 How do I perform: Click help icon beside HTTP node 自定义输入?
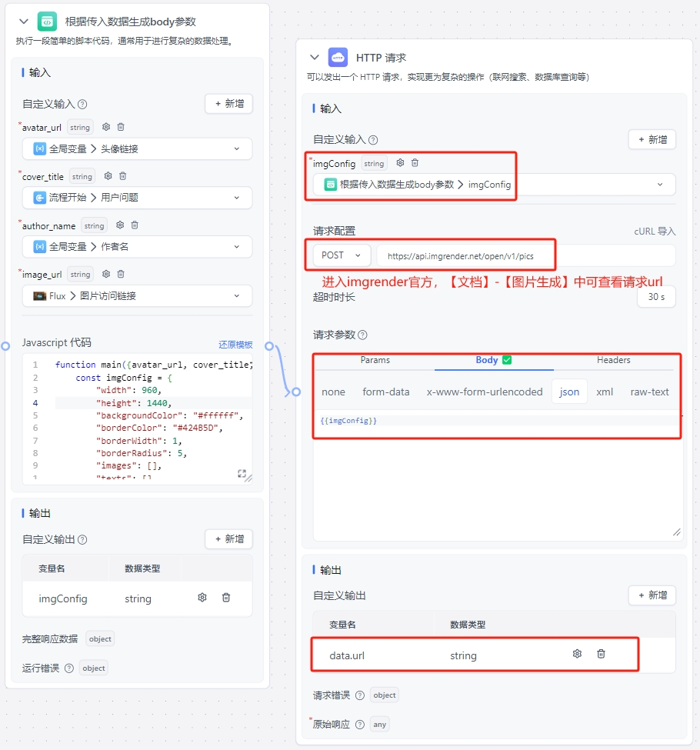(x=373, y=140)
